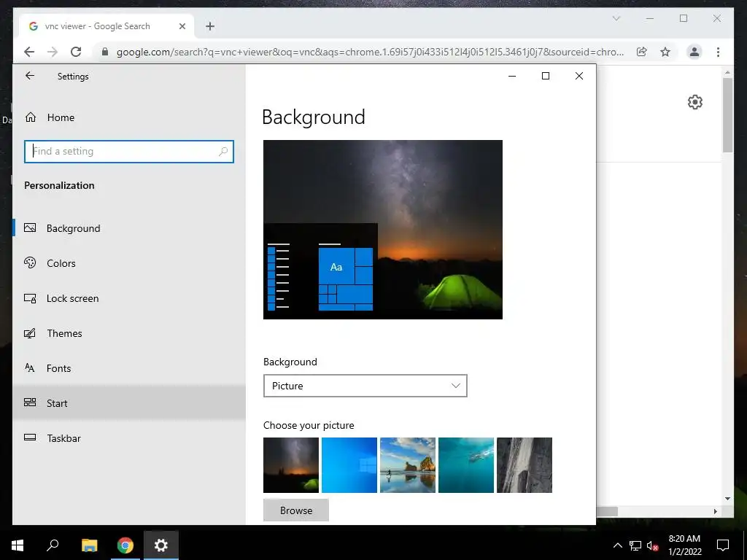
Task: Open the Chrome three-dot menu
Action: coord(718,52)
